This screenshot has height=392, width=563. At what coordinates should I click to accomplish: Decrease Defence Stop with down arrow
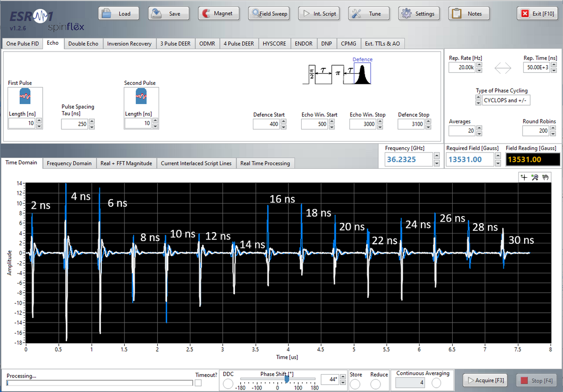pyautogui.click(x=428, y=127)
